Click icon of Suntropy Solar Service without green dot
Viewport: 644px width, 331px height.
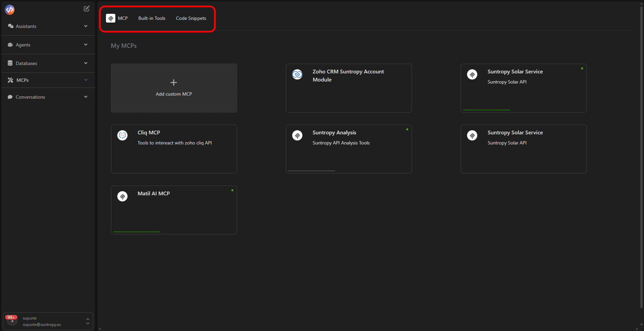472,135
